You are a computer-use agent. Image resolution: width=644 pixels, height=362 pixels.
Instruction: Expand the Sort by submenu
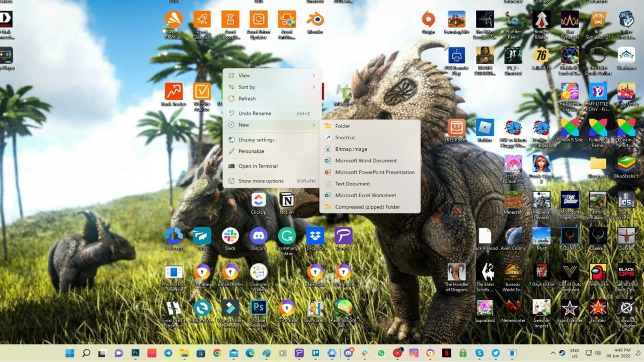coord(272,87)
